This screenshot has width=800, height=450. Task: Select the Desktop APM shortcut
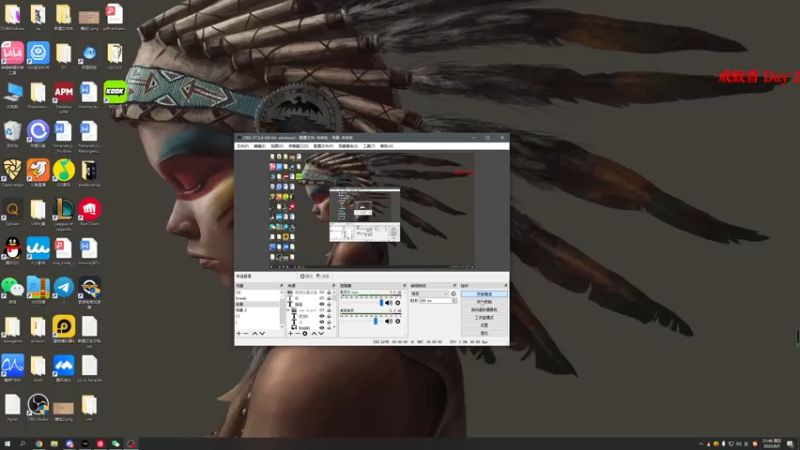(x=64, y=96)
